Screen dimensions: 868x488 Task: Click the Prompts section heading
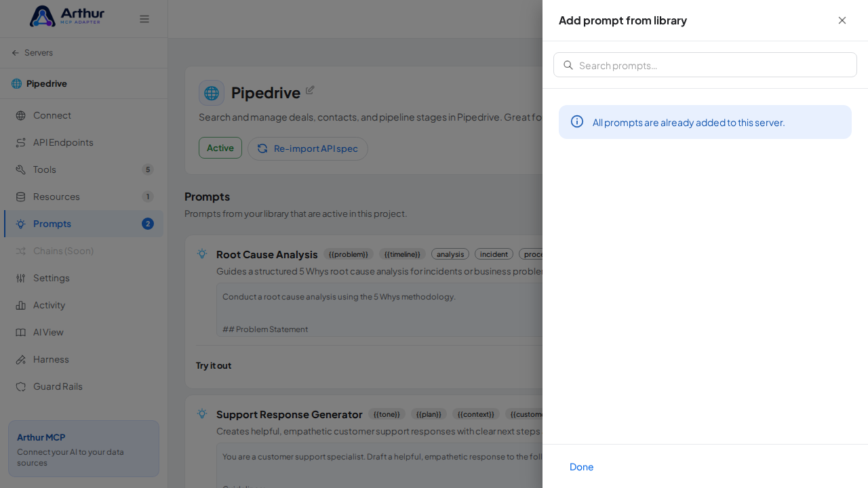click(x=208, y=197)
